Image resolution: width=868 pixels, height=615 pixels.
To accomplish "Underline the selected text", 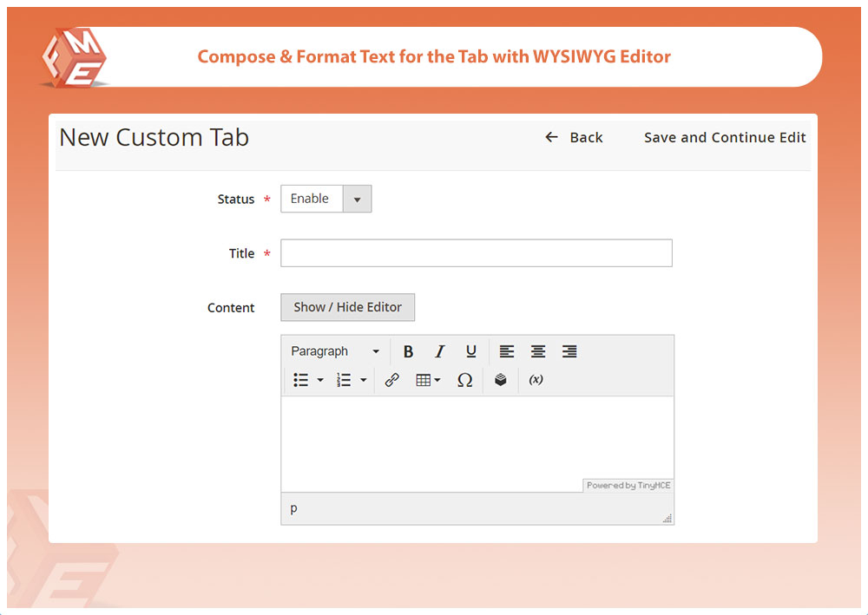I will 470,351.
